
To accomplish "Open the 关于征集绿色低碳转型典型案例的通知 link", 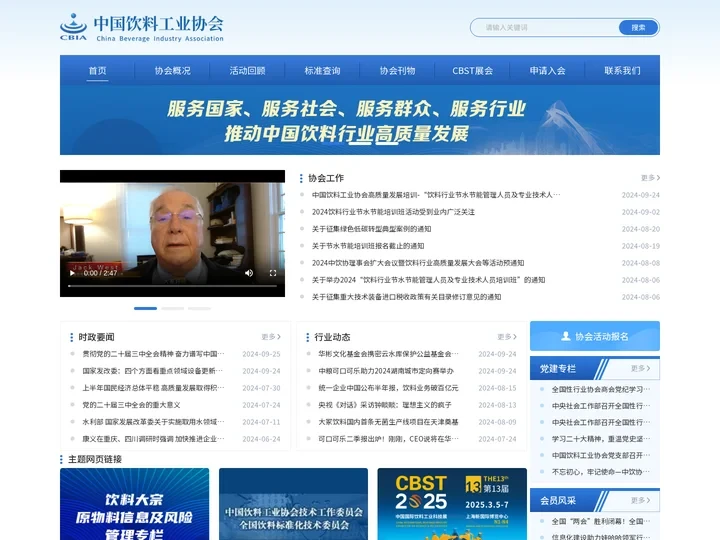I will 371,229.
